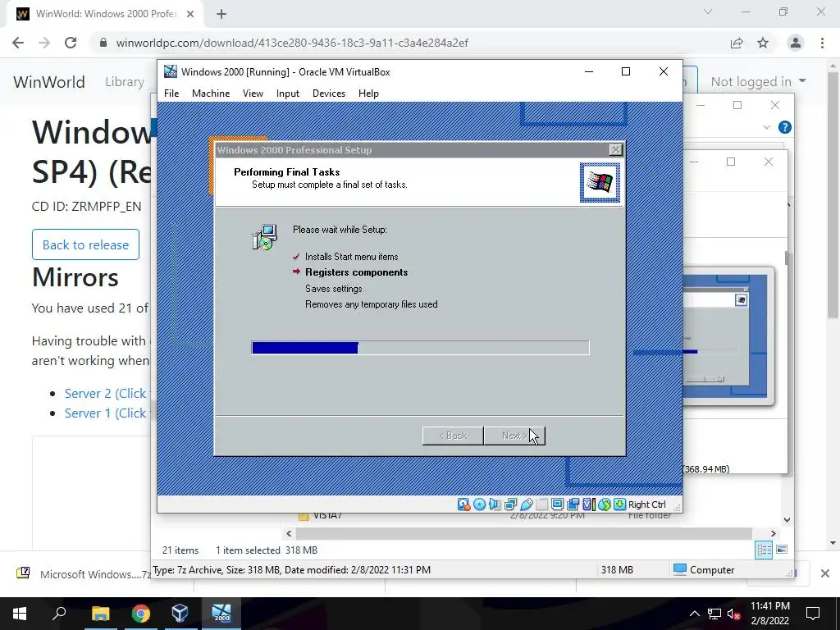Image resolution: width=840 pixels, height=630 pixels.
Task: Click the Setup progress bar
Action: (x=420, y=348)
